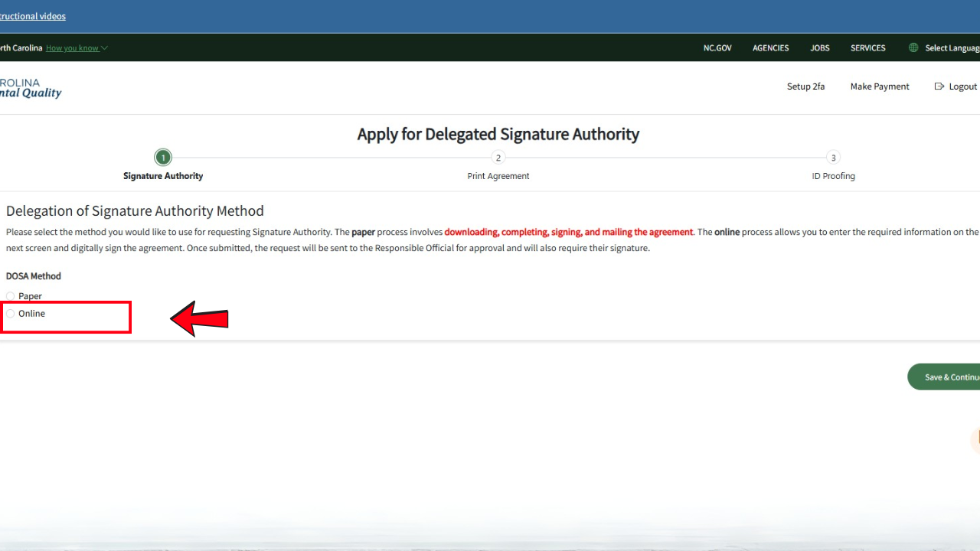Click the DOSA Method label
Image resolution: width=980 pixels, height=551 pixels.
pyautogui.click(x=34, y=276)
